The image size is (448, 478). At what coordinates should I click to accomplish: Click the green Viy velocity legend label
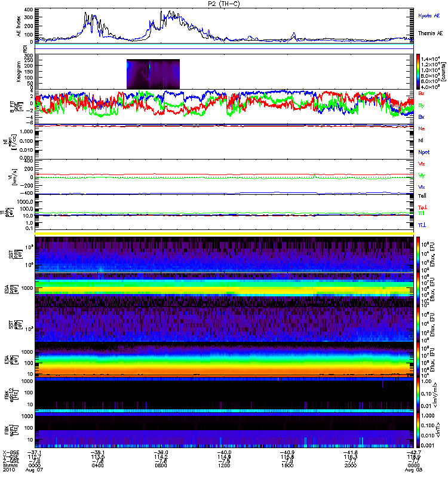(x=421, y=176)
